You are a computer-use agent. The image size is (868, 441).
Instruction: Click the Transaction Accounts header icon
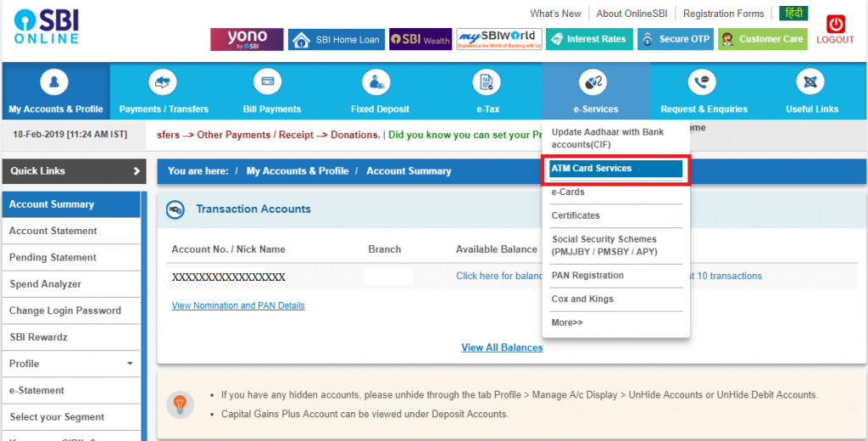point(175,209)
